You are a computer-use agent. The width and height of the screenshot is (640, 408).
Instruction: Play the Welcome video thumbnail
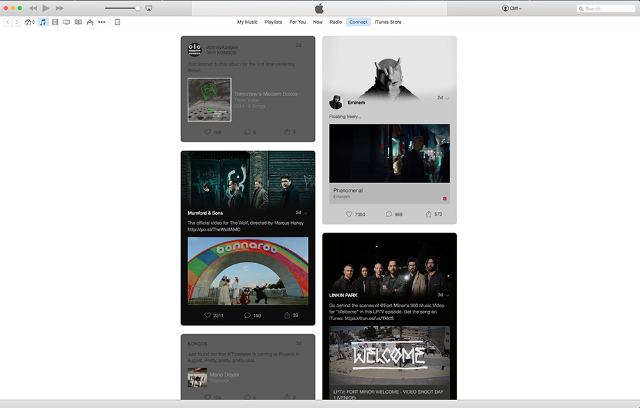389,355
